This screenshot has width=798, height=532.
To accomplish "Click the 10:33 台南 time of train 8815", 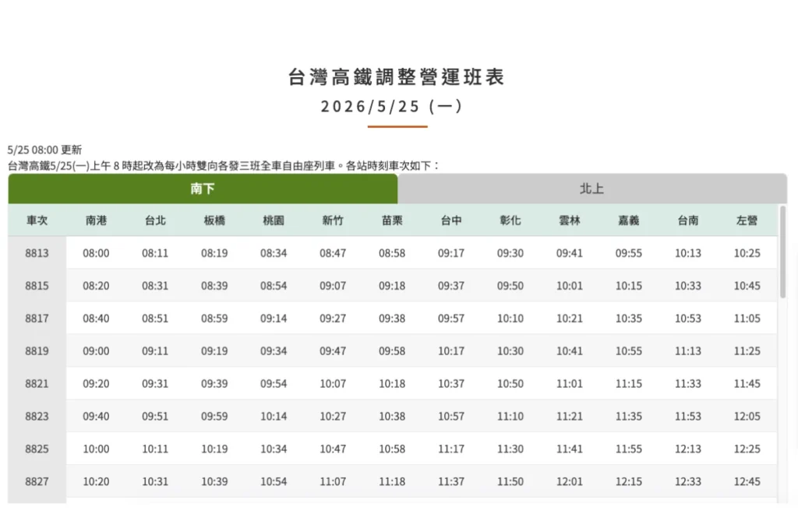I will tap(688, 286).
